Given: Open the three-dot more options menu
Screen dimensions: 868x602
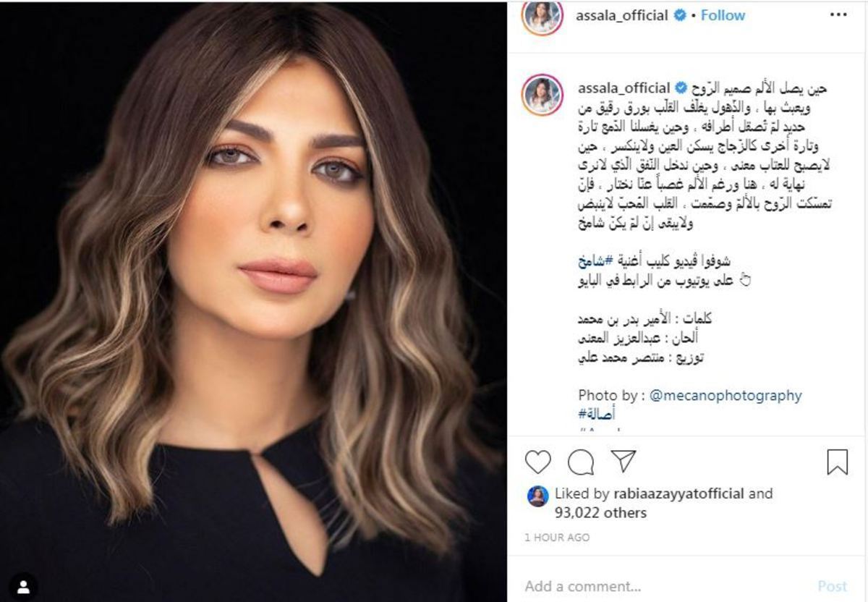Looking at the screenshot, I should point(838,15).
